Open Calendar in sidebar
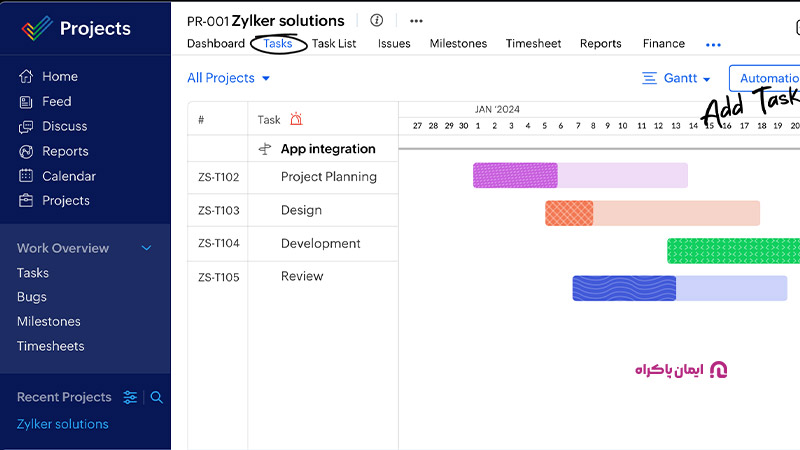This screenshot has width=800, height=450. click(69, 176)
